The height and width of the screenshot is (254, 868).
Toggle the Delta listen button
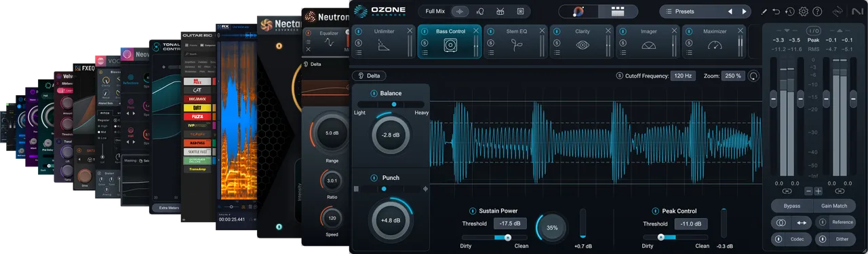(369, 75)
